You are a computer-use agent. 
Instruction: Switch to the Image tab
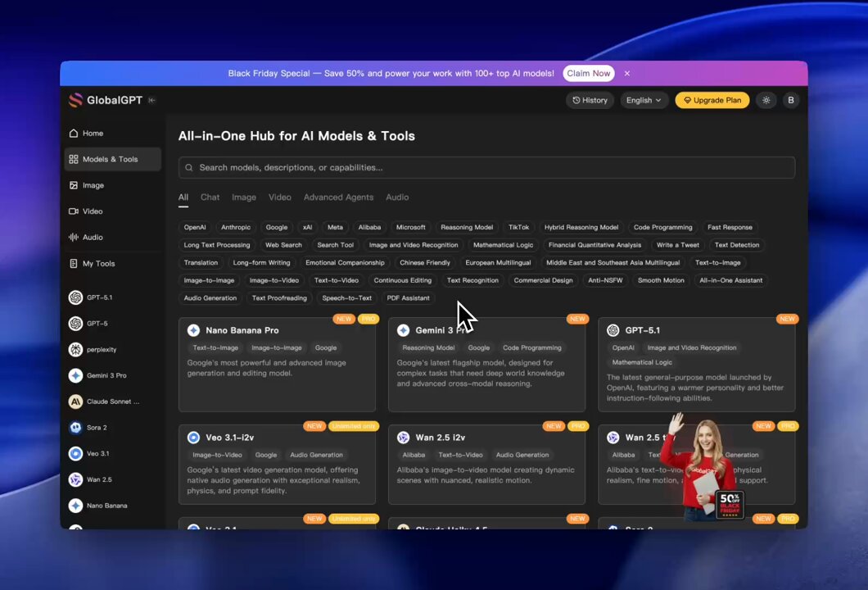tap(243, 197)
